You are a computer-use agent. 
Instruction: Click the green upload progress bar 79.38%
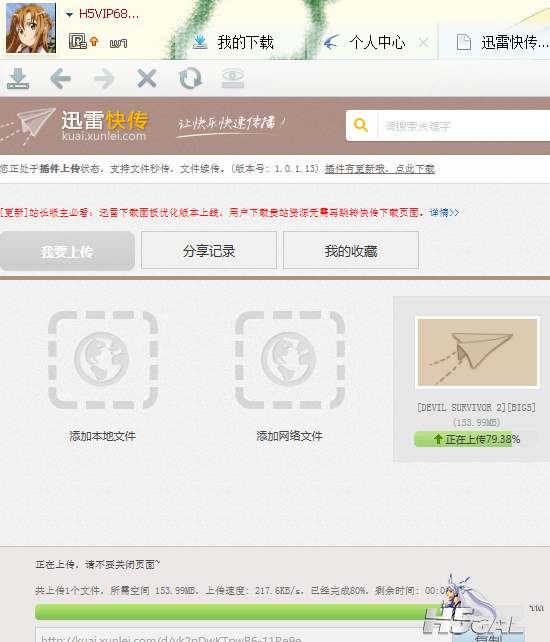coord(476,439)
